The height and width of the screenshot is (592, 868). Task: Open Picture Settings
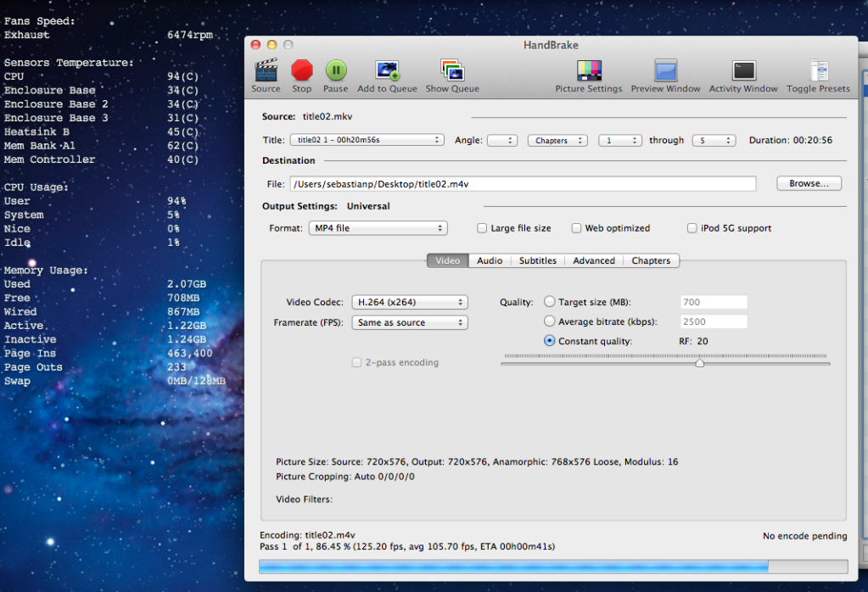[x=589, y=71]
